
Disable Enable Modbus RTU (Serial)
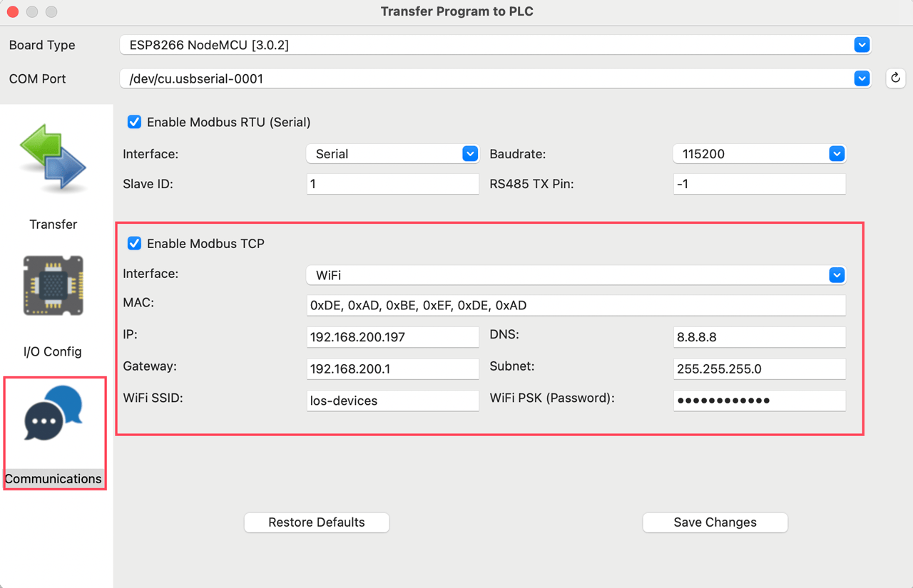tap(134, 122)
